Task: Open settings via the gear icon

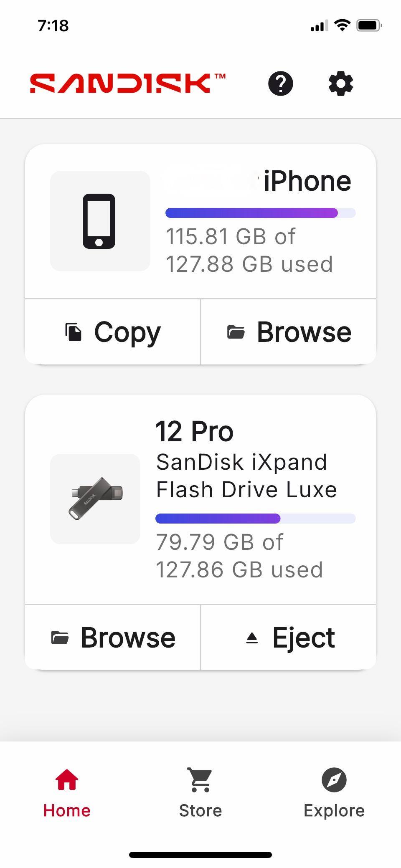Action: pyautogui.click(x=341, y=84)
